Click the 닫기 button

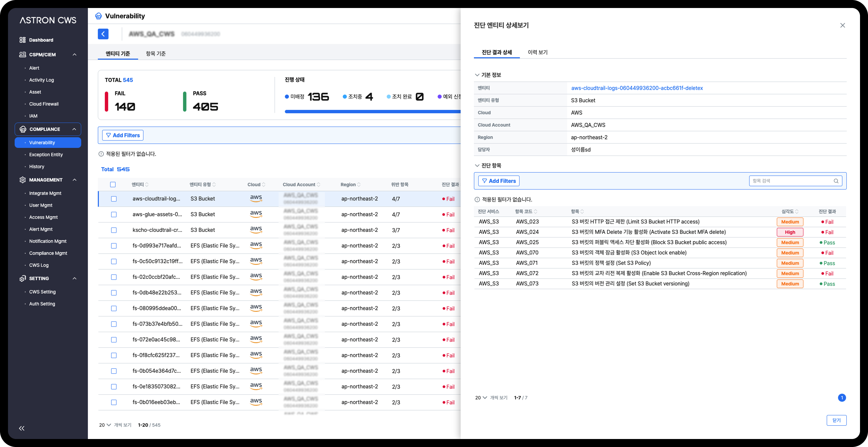(x=836, y=420)
